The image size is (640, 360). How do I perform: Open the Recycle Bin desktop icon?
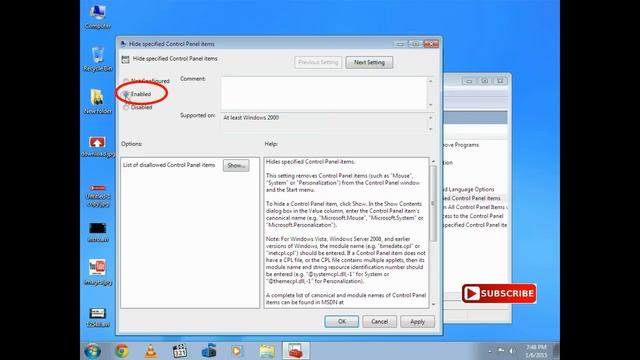tap(98, 59)
